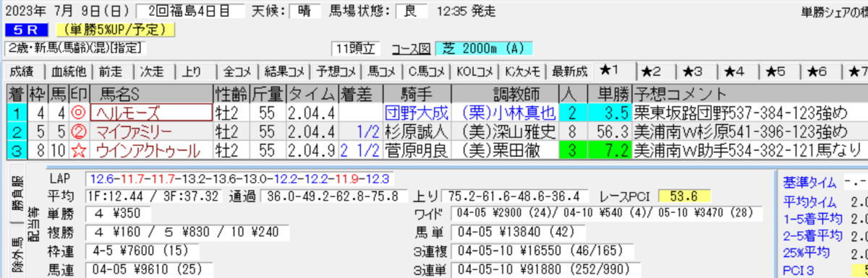
Task: Open the ★6 tab
Action: pos(817,71)
